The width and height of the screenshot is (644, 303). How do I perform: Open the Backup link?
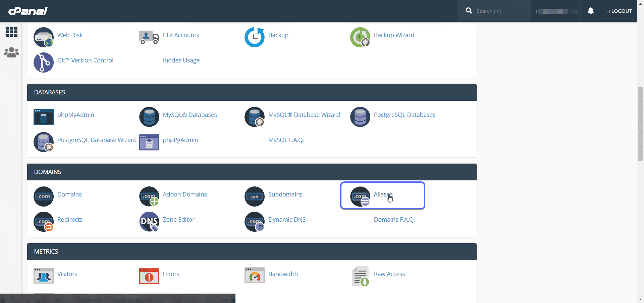pos(278,35)
